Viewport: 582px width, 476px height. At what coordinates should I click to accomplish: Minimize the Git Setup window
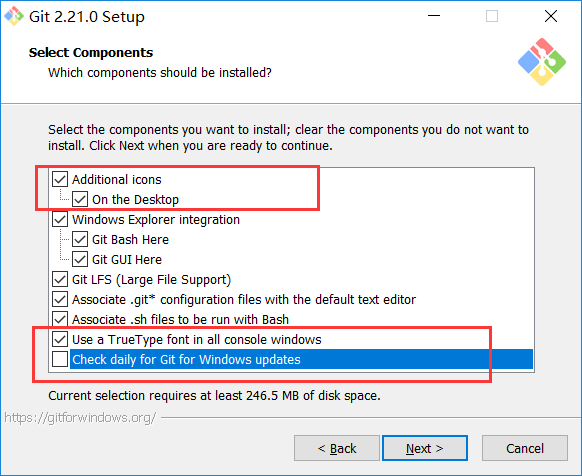(434, 16)
